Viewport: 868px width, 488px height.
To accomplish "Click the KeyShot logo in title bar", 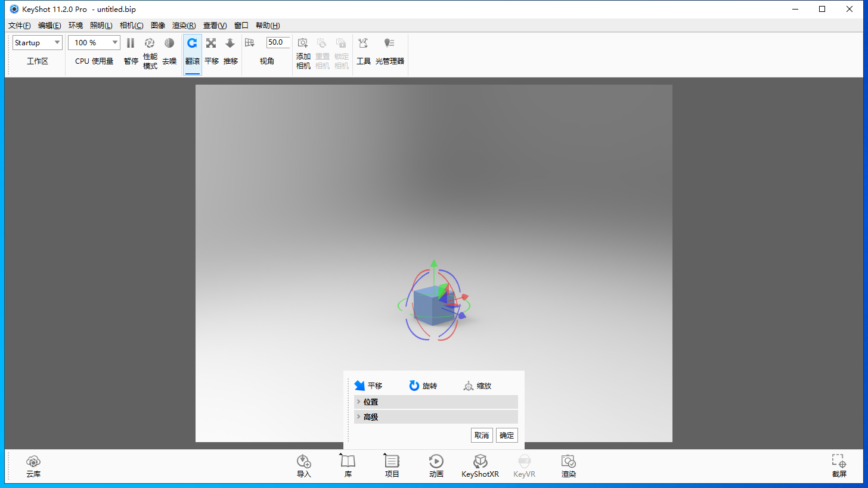I will [14, 9].
